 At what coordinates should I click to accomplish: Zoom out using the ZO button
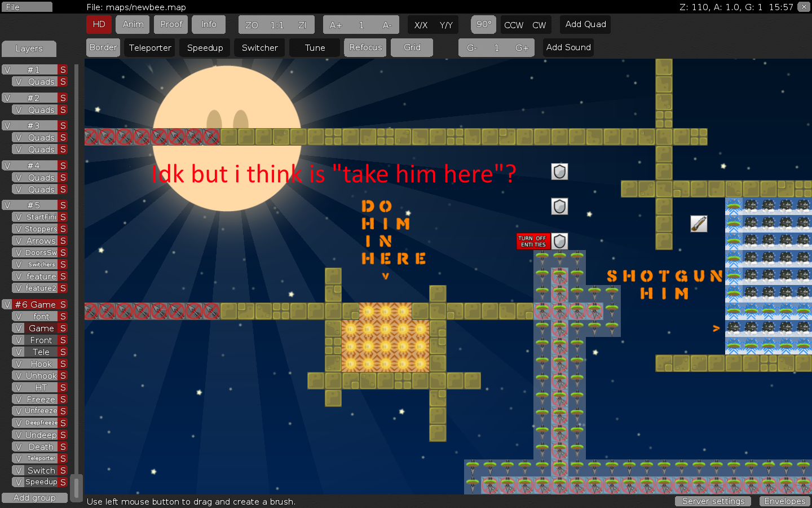click(x=251, y=25)
